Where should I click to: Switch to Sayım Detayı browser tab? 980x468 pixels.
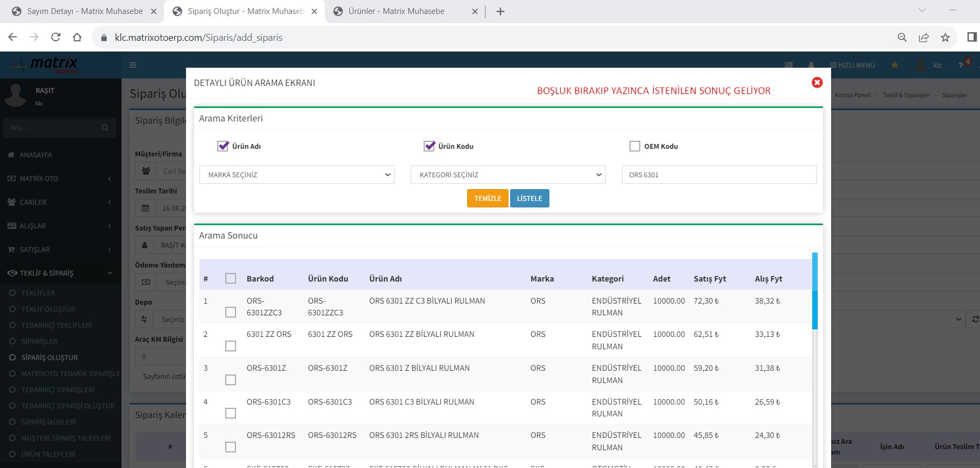[84, 11]
